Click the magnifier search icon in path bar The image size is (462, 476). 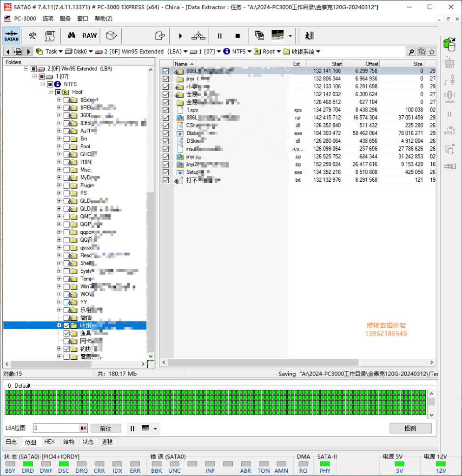pyautogui.click(x=411, y=52)
